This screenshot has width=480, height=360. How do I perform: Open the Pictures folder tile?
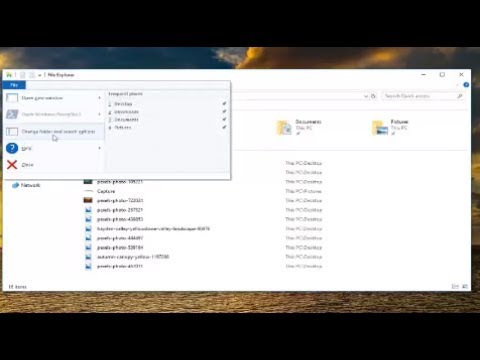click(390, 128)
